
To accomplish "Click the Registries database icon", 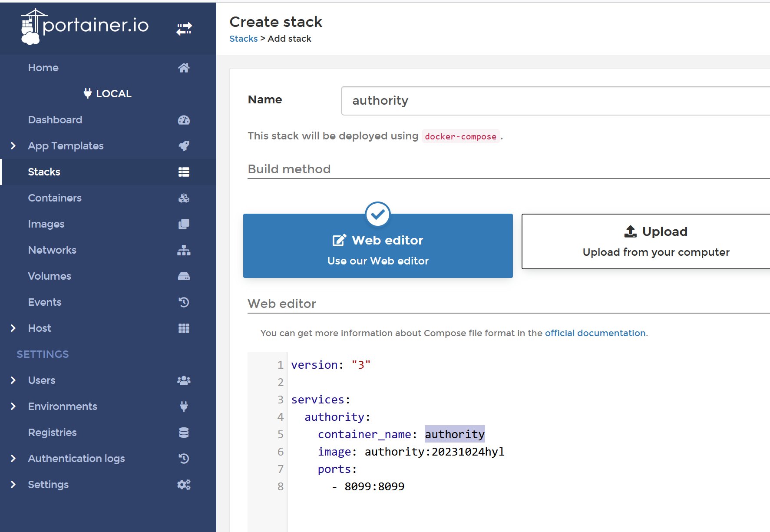I will click(x=184, y=433).
